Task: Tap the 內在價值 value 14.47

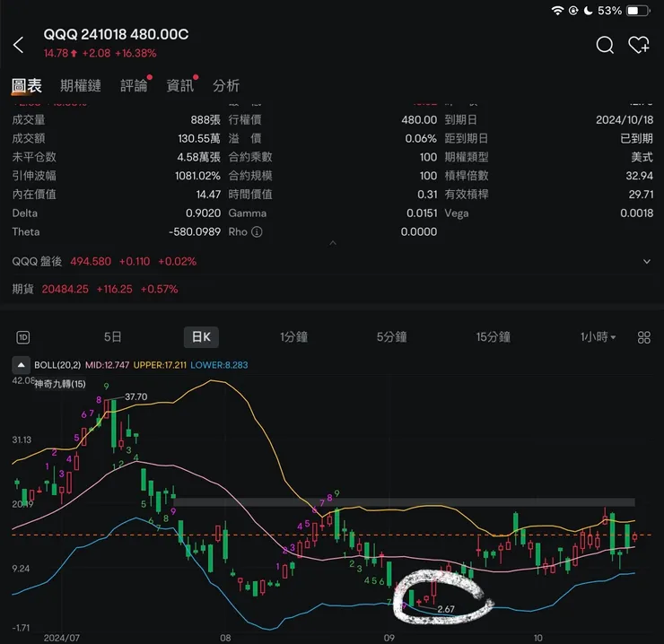Action: [208, 195]
